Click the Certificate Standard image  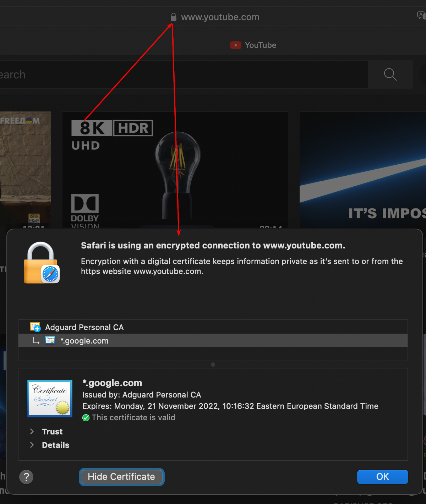tap(49, 398)
